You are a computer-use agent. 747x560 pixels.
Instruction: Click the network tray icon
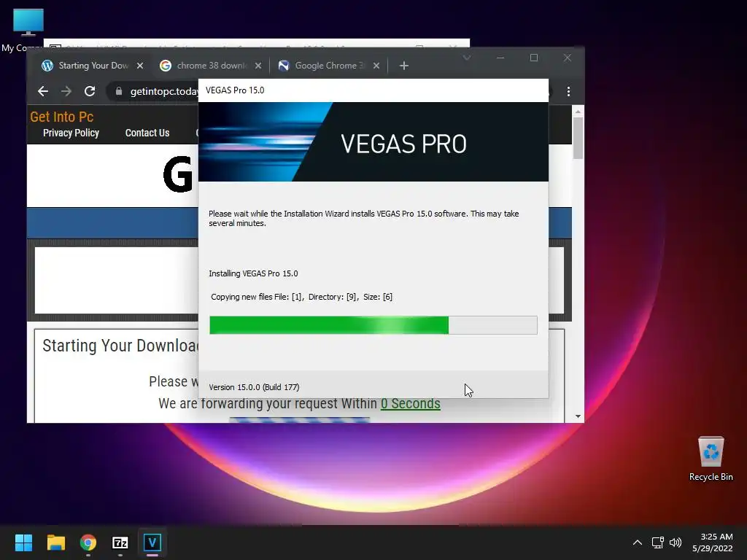[x=658, y=542]
